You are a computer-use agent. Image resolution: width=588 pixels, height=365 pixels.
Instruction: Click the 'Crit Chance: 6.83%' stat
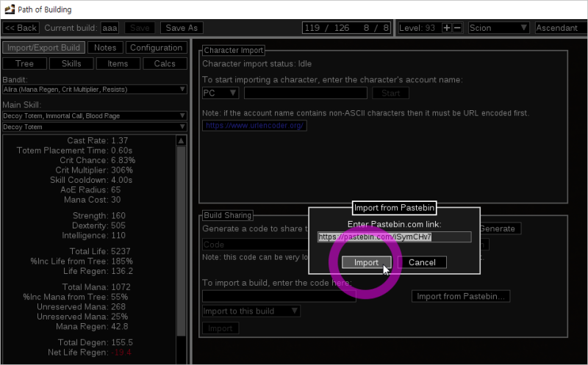98,160
